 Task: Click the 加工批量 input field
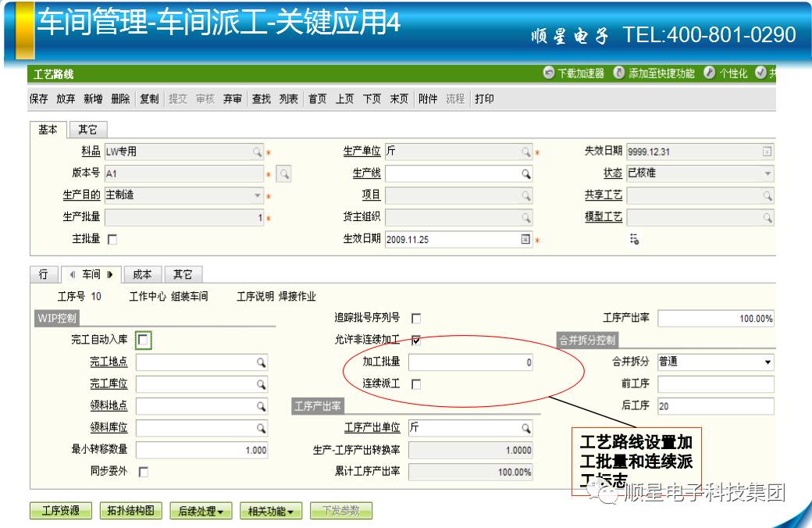click(x=471, y=362)
